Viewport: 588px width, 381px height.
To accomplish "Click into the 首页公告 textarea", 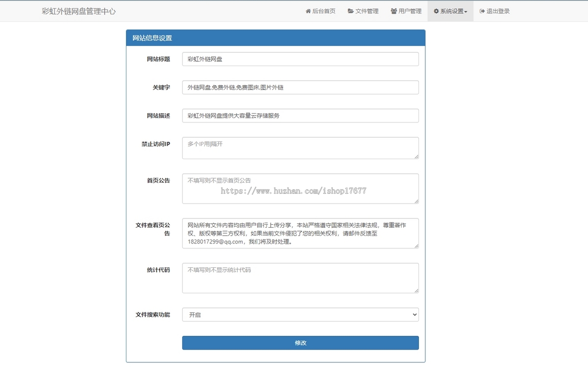I will click(300, 189).
